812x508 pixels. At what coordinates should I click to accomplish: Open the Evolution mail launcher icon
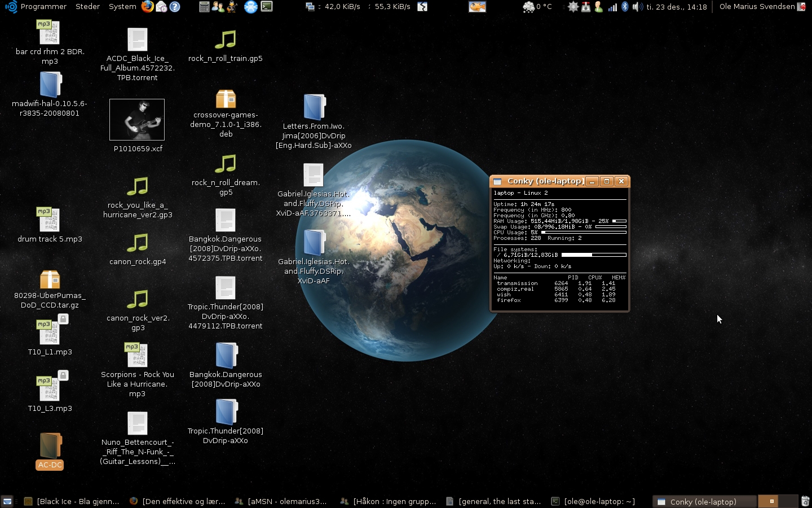(161, 6)
